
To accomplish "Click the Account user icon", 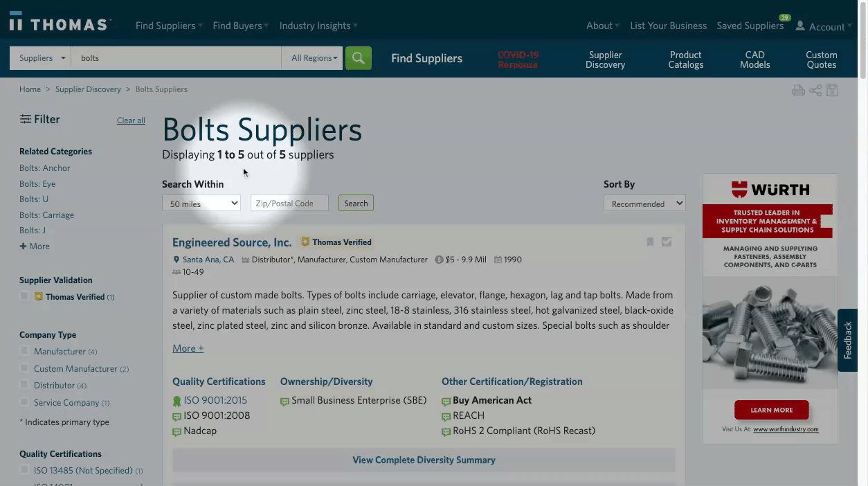I will [800, 26].
